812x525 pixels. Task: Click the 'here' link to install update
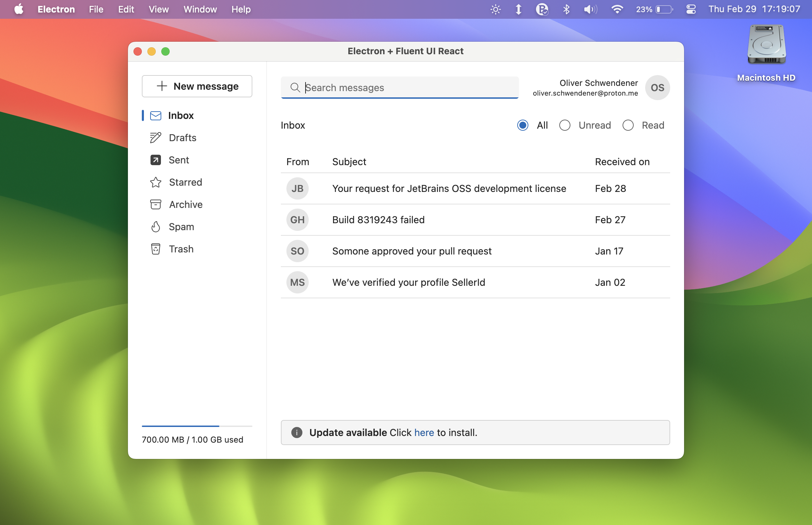pyautogui.click(x=424, y=433)
